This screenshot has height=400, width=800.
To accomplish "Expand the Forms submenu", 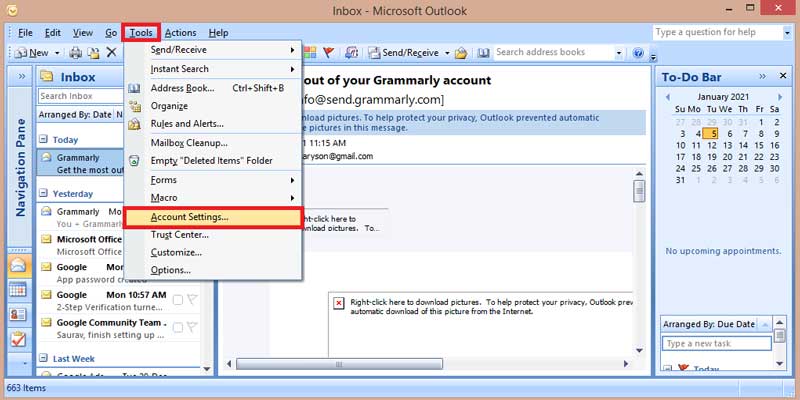I will click(x=213, y=180).
